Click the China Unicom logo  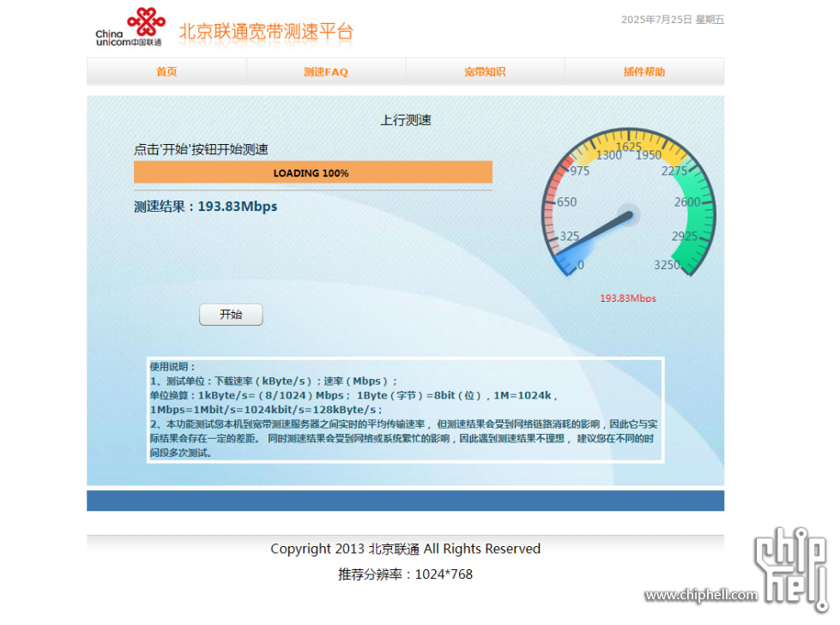[130, 27]
